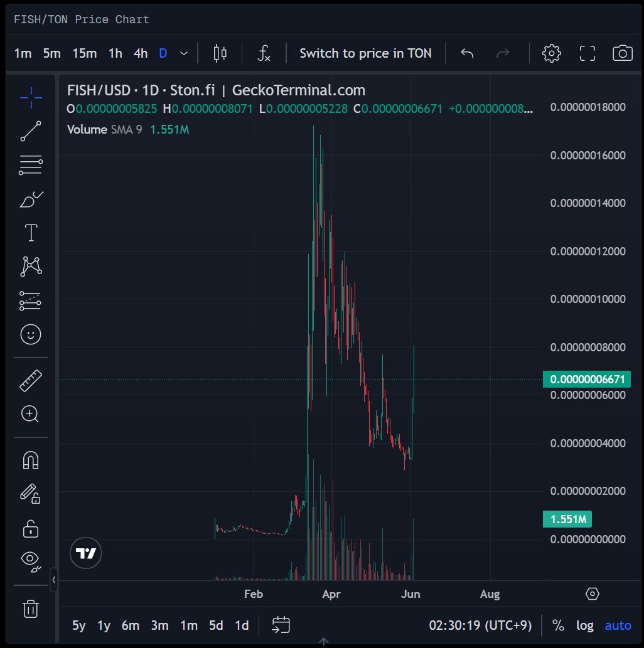The width and height of the screenshot is (644, 648).
Task: Switch to the 4h timeframe
Action: click(x=140, y=53)
